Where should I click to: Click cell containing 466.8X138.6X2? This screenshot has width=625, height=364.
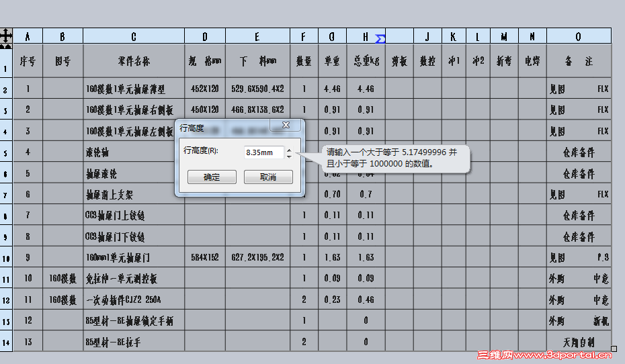(x=257, y=109)
